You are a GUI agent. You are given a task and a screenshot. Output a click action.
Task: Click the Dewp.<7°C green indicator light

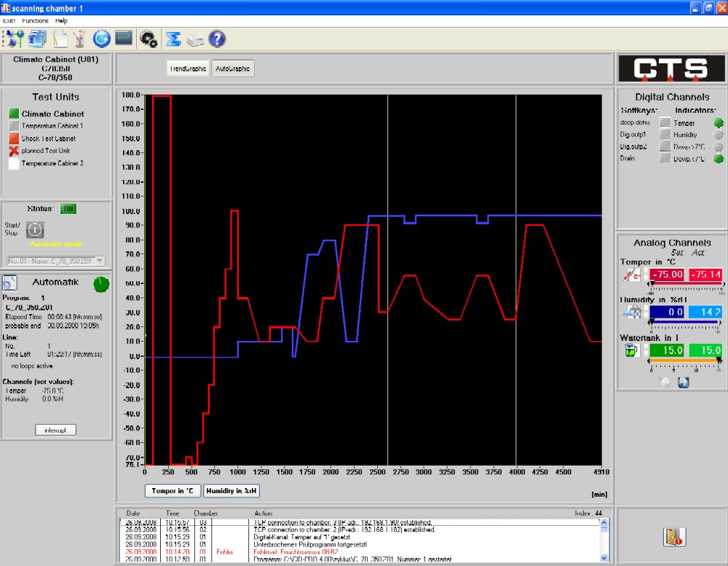coord(719,159)
